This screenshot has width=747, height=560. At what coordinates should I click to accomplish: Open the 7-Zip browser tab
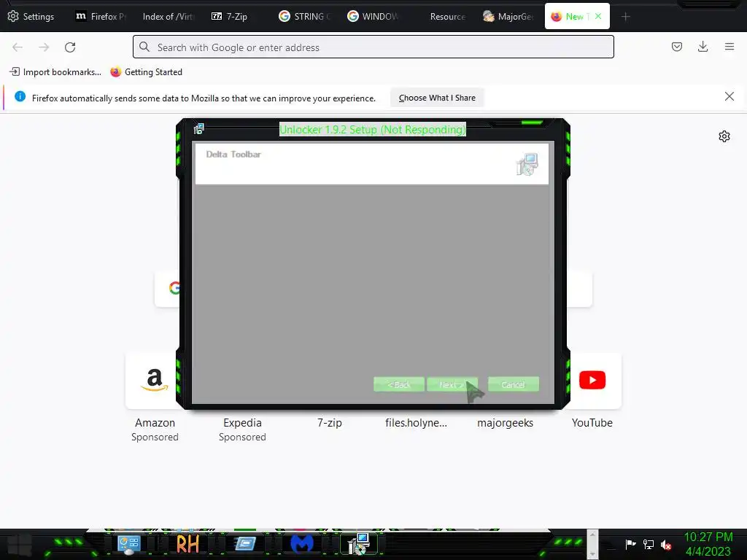tap(230, 16)
